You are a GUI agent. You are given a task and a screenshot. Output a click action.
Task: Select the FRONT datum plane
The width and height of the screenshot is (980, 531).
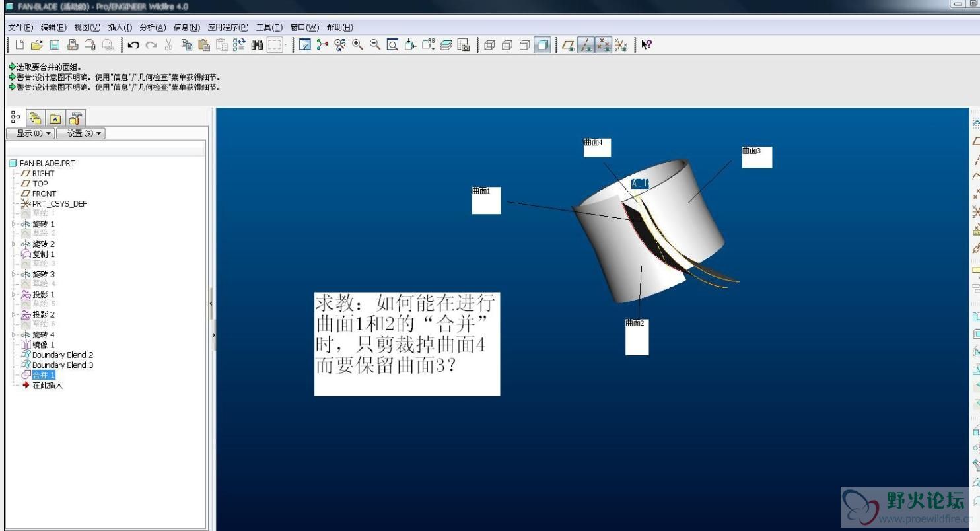[x=44, y=194]
